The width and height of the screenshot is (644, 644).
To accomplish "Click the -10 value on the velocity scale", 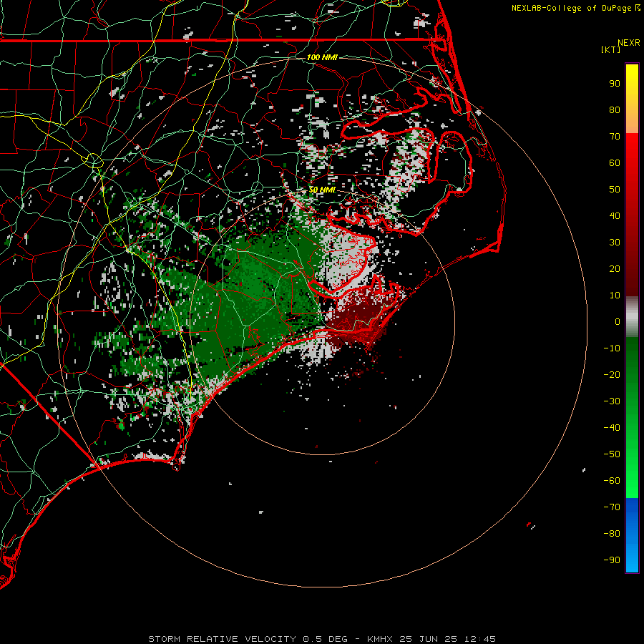I will click(x=612, y=348).
